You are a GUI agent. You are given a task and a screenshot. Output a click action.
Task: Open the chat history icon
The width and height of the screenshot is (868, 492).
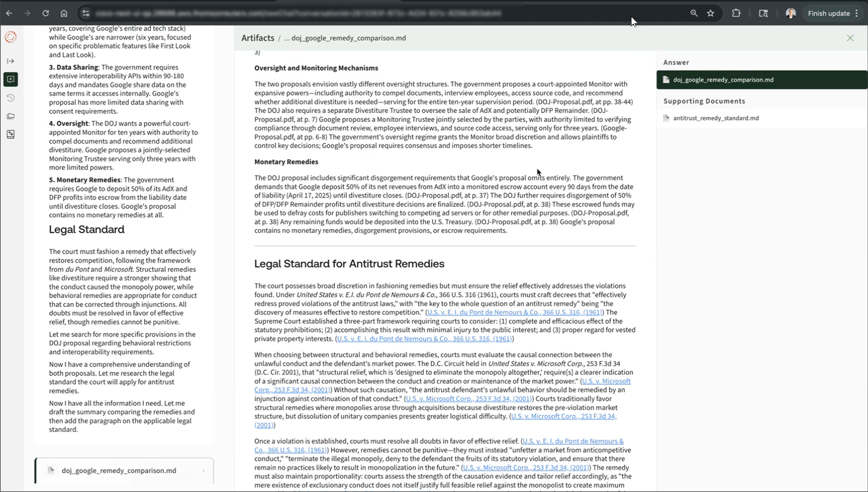pos(11,98)
